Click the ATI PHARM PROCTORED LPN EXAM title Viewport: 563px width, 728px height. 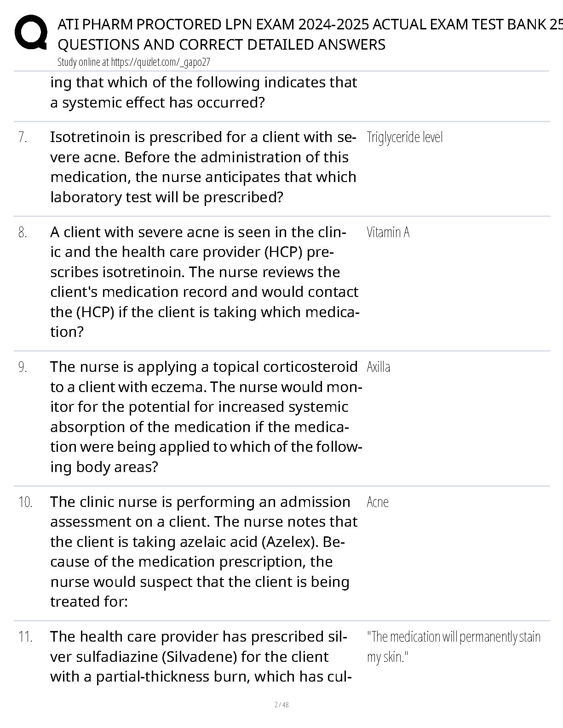coord(310,34)
